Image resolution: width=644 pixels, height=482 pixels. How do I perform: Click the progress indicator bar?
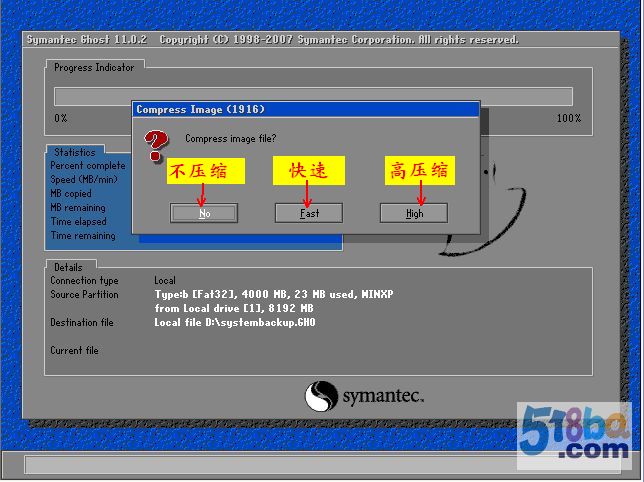pos(313,96)
